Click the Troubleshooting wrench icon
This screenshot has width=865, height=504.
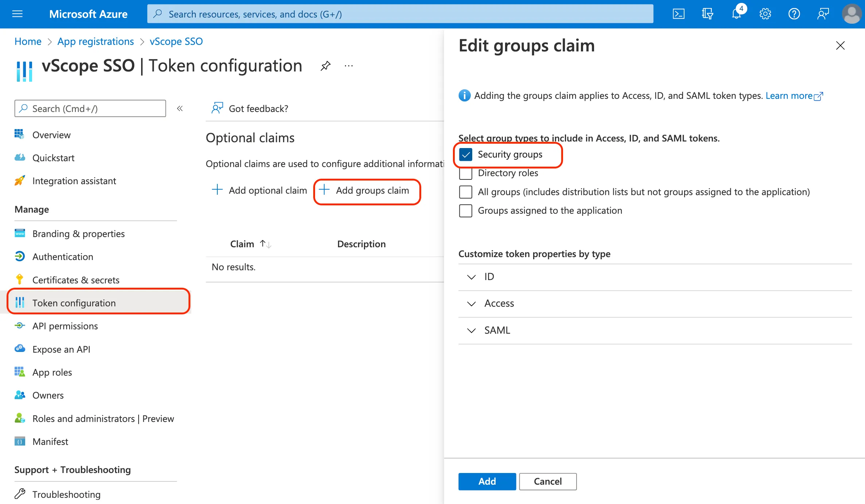[20, 494]
